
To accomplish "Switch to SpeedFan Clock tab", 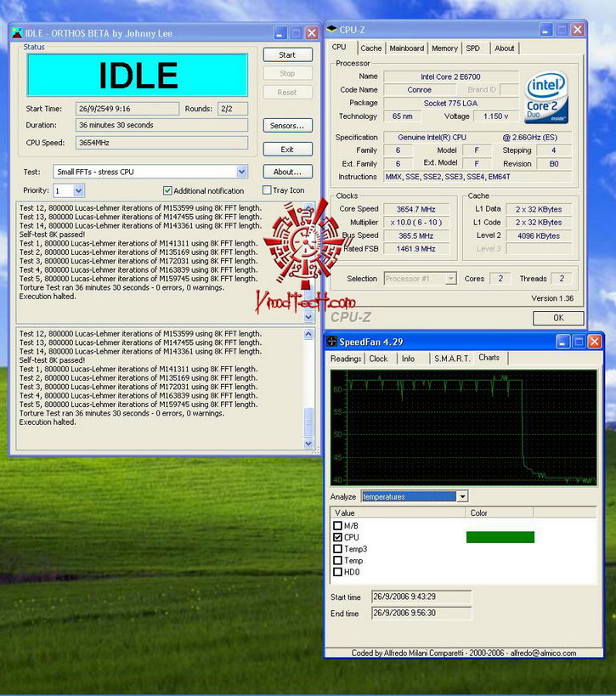I will (x=378, y=359).
